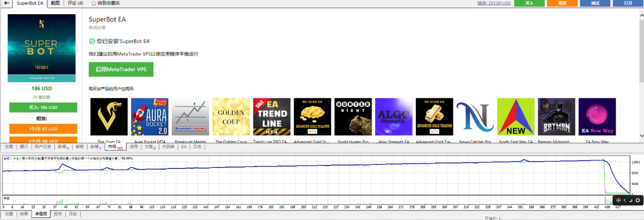The image size is (644, 220).
Task: Open the 邮箱 mailbox tab
Action: tap(95, 147)
